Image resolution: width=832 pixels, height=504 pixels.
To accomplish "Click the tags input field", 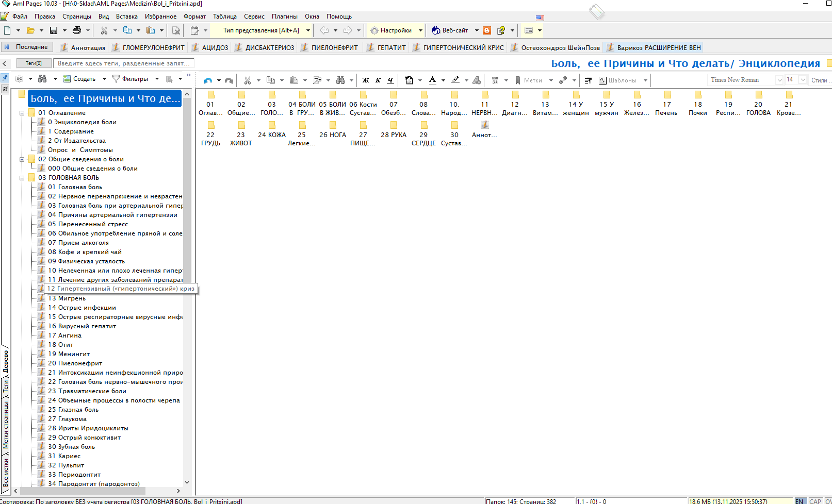I will pos(123,63).
